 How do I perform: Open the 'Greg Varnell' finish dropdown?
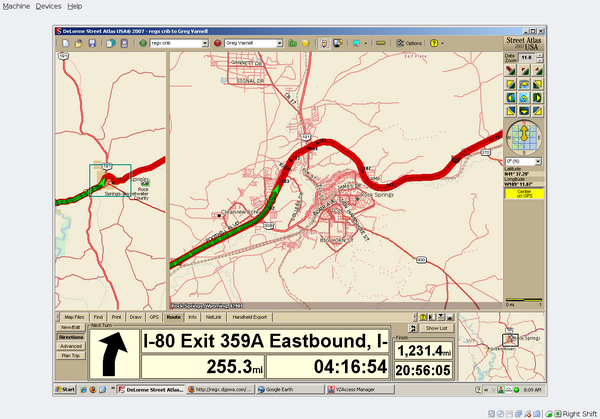coord(279,44)
